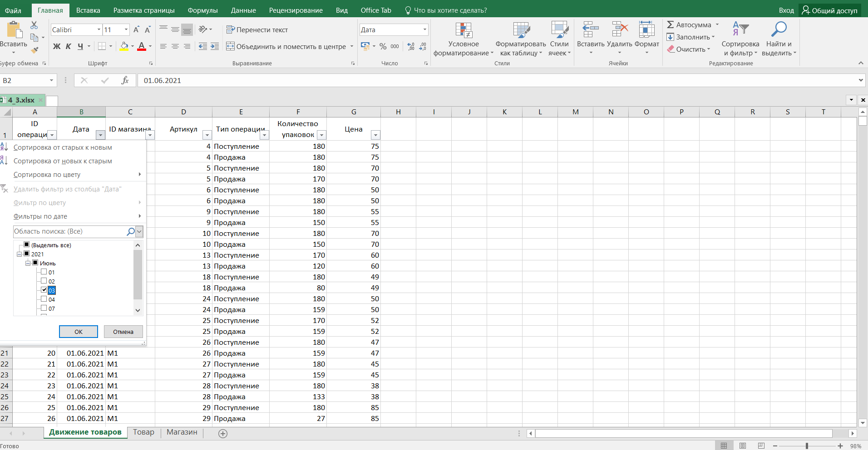Open the Данные ribbon tab
The height and width of the screenshot is (450, 868).
[243, 10]
